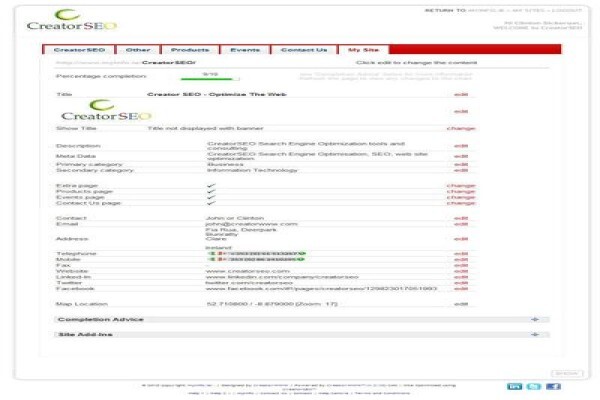Click the LinkedIn company URL value
600x400 pixels.
point(282,277)
